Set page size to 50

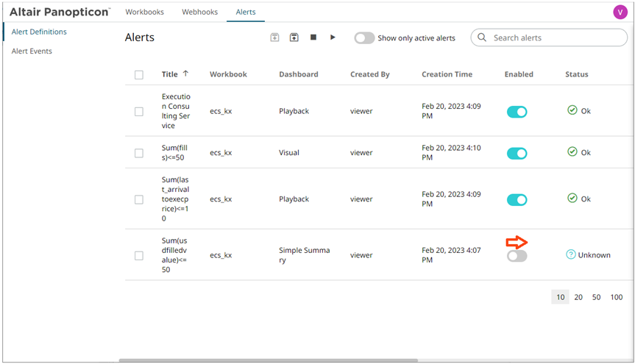(x=596, y=297)
